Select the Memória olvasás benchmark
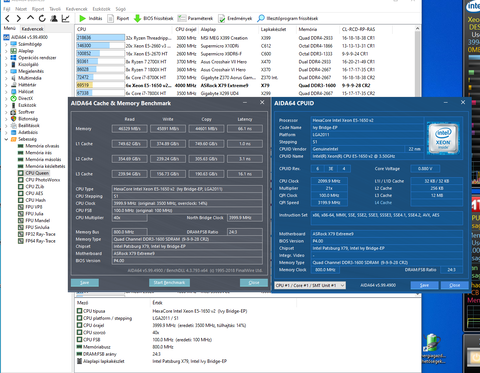Screen dimensions: 480x373 tap(38, 146)
